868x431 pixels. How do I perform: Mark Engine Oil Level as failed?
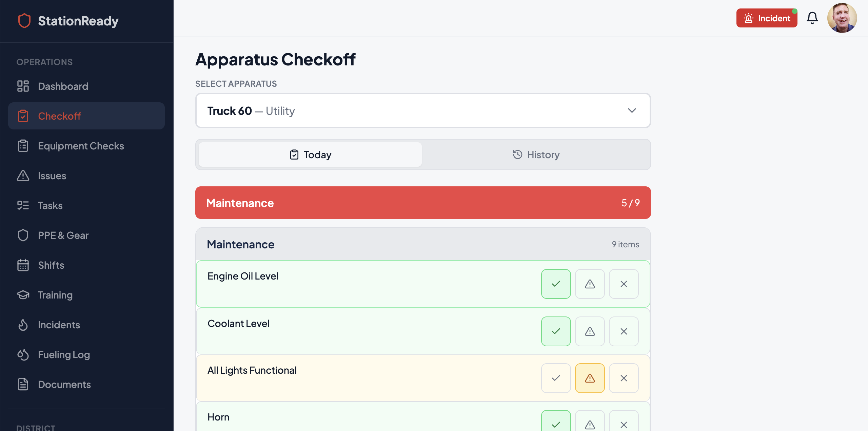[624, 284]
